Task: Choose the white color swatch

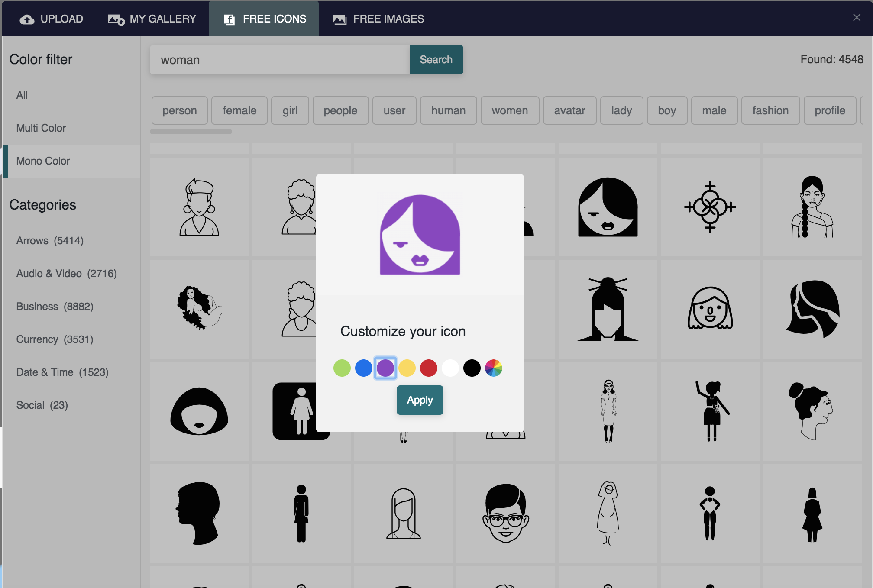Action: (x=450, y=368)
